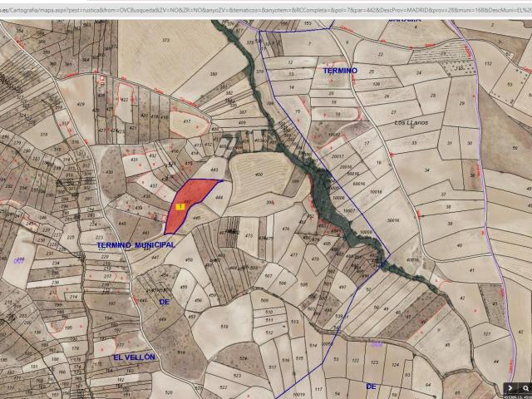Select parcel number 507
Viewport: 532px width, 399px height.
(268, 276)
